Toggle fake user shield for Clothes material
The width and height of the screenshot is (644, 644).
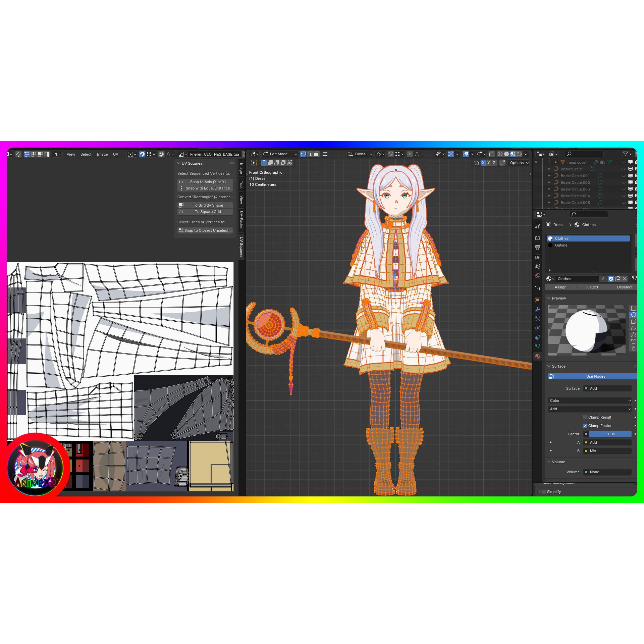(x=611, y=279)
